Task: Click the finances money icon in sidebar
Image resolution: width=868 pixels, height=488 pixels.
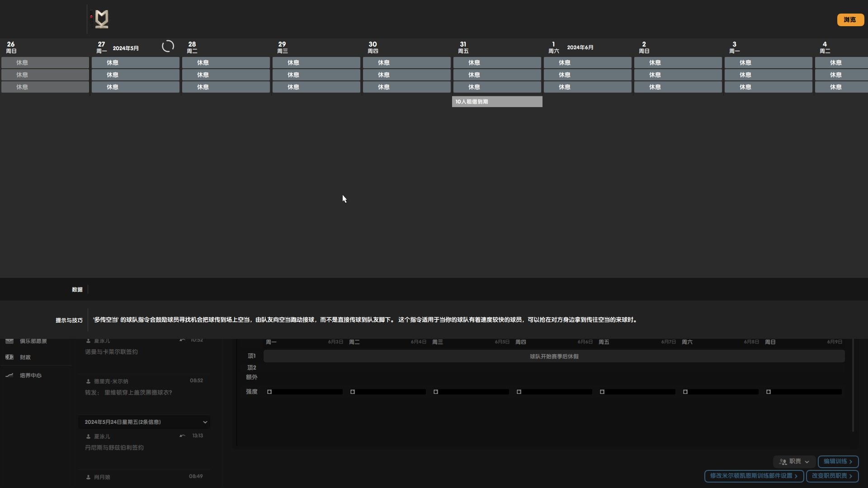Action: [x=9, y=357]
